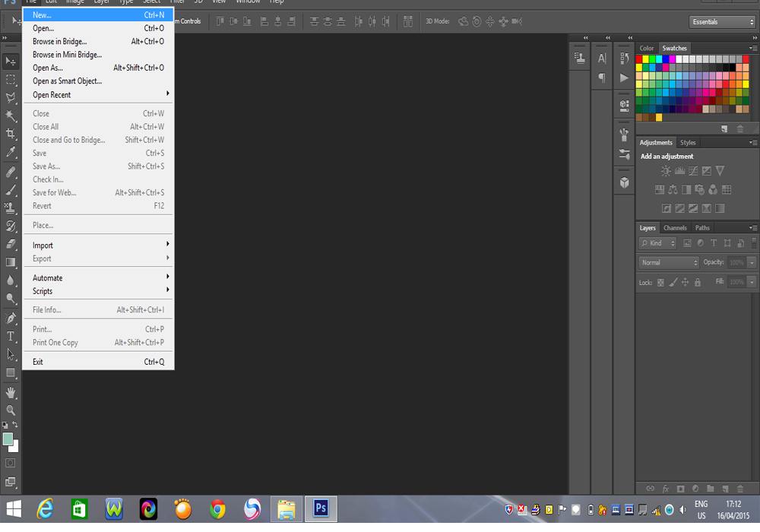Viewport: 760px width, 532px height.
Task: Toggle the Lock all padlock icon
Action: (698, 282)
